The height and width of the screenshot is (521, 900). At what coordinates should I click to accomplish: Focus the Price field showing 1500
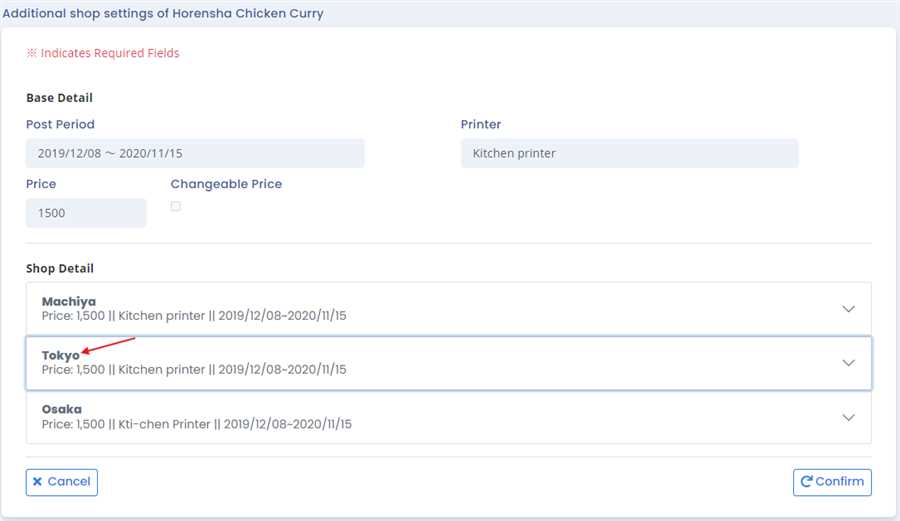(x=86, y=213)
